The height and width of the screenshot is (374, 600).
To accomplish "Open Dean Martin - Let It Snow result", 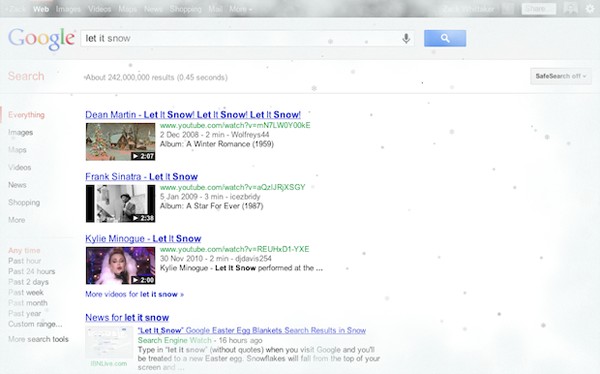I will (193, 114).
